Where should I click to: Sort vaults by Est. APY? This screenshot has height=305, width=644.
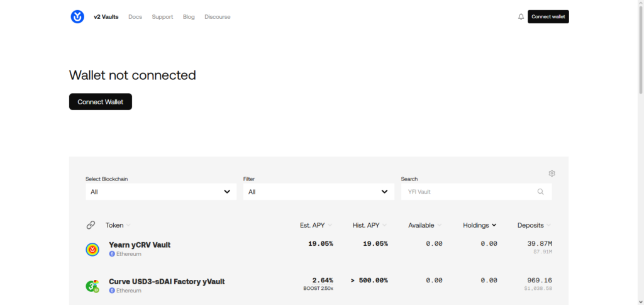coord(316,225)
